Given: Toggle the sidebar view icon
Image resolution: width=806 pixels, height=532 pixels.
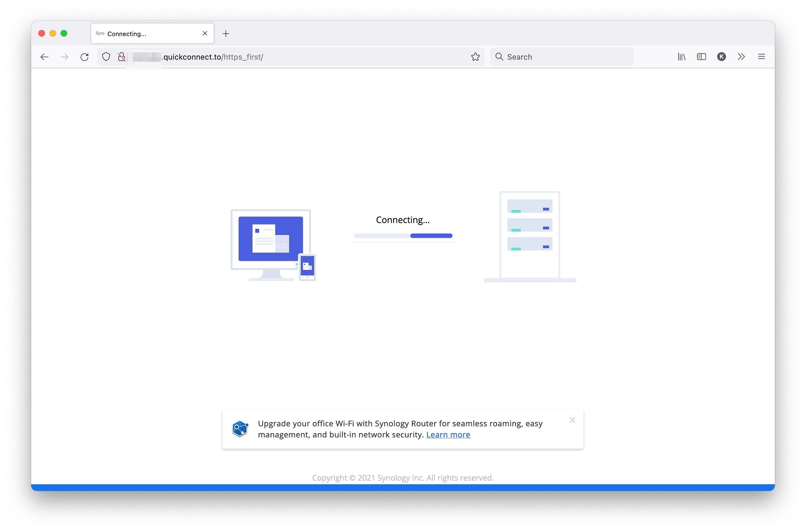Looking at the screenshot, I should pyautogui.click(x=701, y=57).
